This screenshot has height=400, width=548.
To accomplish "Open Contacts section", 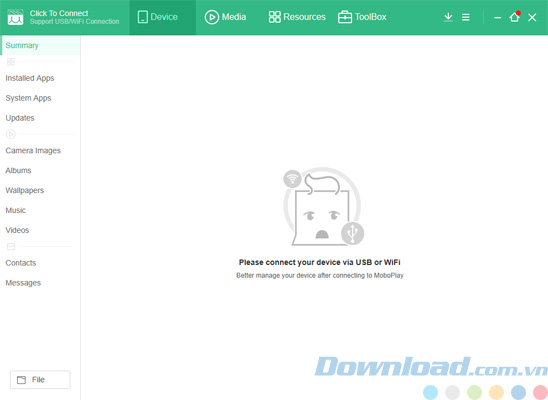I will (21, 263).
